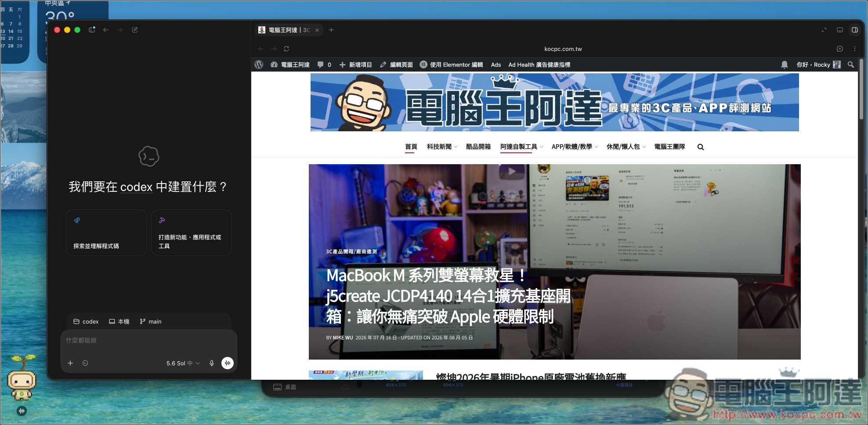
Task: Select the 打造新功能、應用程式或工具 suggestion card
Action: pyautogui.click(x=192, y=232)
